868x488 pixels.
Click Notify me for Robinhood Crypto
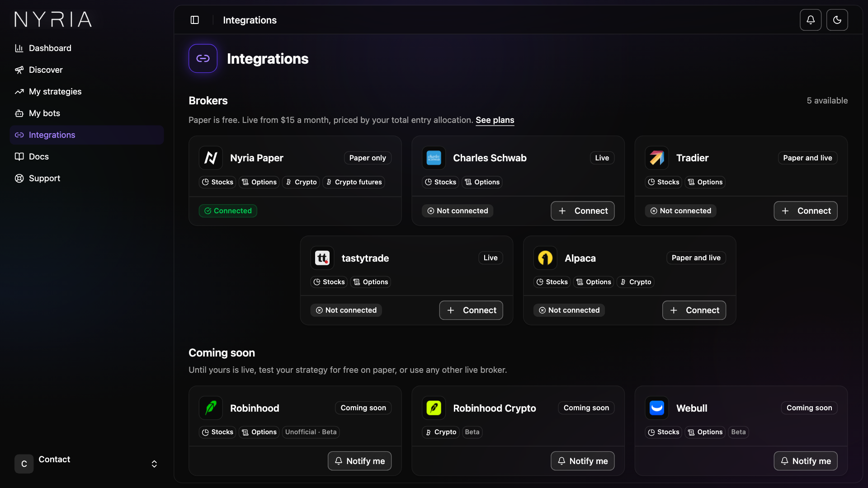(582, 461)
